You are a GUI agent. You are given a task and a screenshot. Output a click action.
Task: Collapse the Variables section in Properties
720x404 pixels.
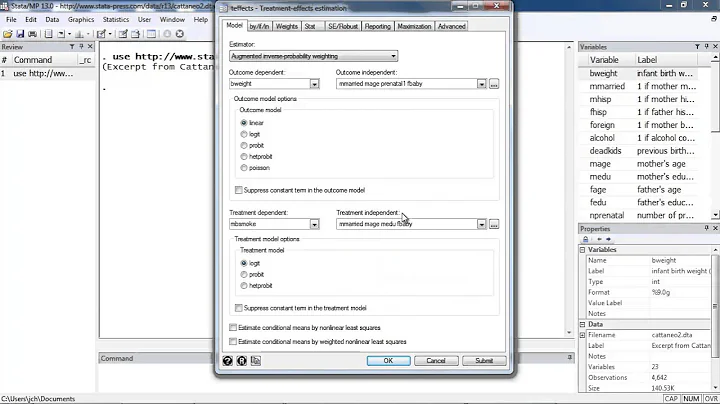(x=583, y=250)
